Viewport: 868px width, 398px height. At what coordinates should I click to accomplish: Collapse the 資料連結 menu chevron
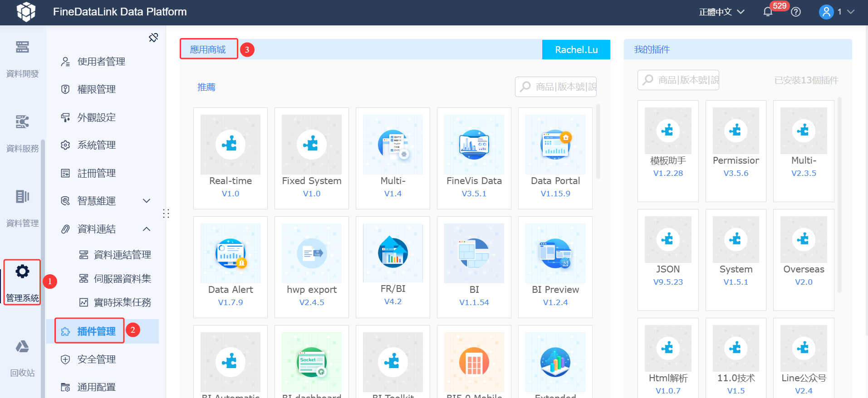[x=147, y=229]
